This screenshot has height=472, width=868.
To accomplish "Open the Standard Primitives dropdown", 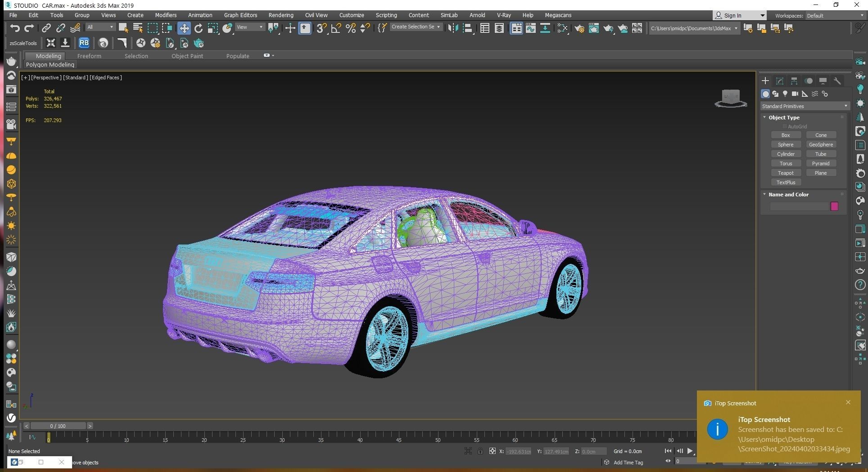I will point(805,106).
